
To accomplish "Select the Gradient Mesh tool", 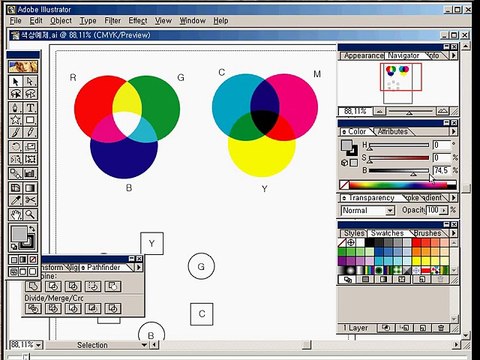I will (15, 188).
